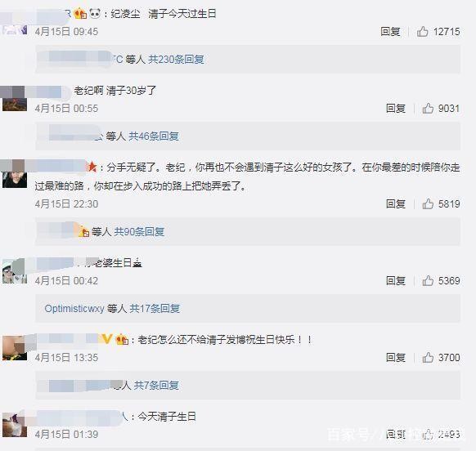Screen dimensions: 476x451
Task: Open avatar of the 00:42 commenter
Action: 15,271
